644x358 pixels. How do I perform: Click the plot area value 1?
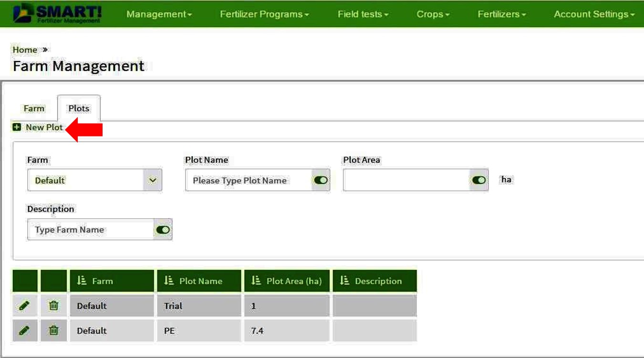coord(253,305)
